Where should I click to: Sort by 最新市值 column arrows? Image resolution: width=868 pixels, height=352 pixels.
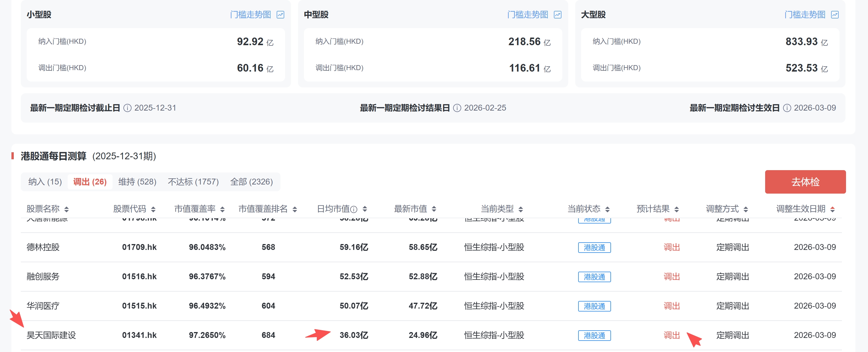click(434, 209)
